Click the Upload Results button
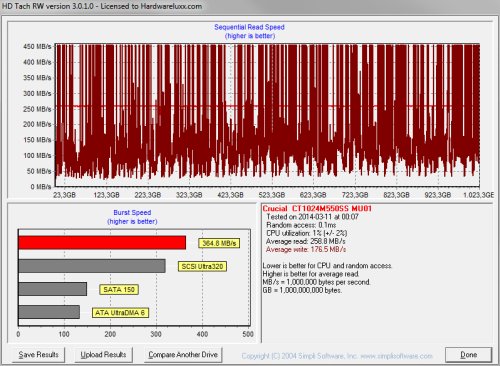 pos(103,355)
